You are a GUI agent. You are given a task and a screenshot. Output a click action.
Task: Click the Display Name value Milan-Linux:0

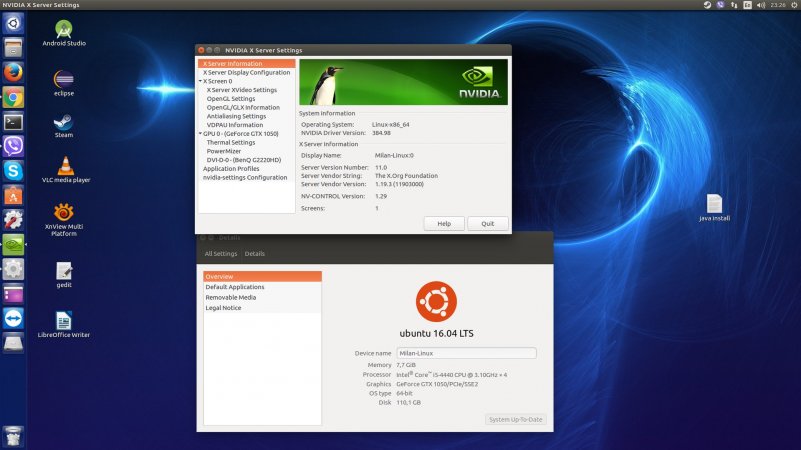(394, 155)
